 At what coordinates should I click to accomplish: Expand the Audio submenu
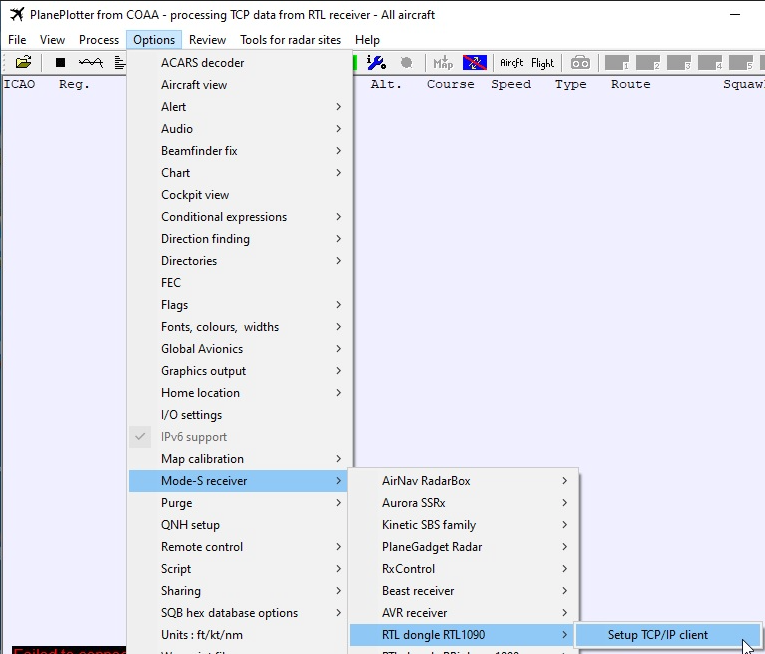click(x=240, y=128)
